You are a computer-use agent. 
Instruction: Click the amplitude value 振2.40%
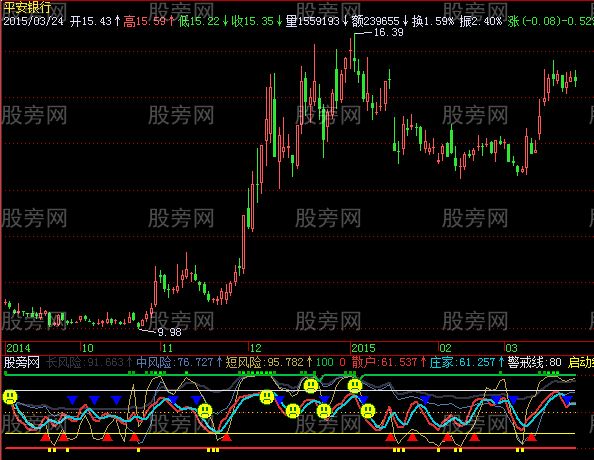480,21
